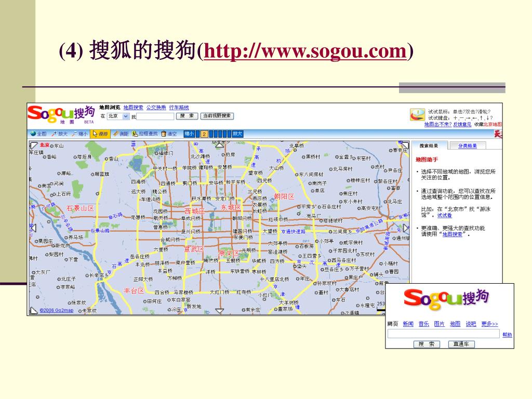
Task: Select the 测距 ruler measurement tool
Action: [121, 134]
